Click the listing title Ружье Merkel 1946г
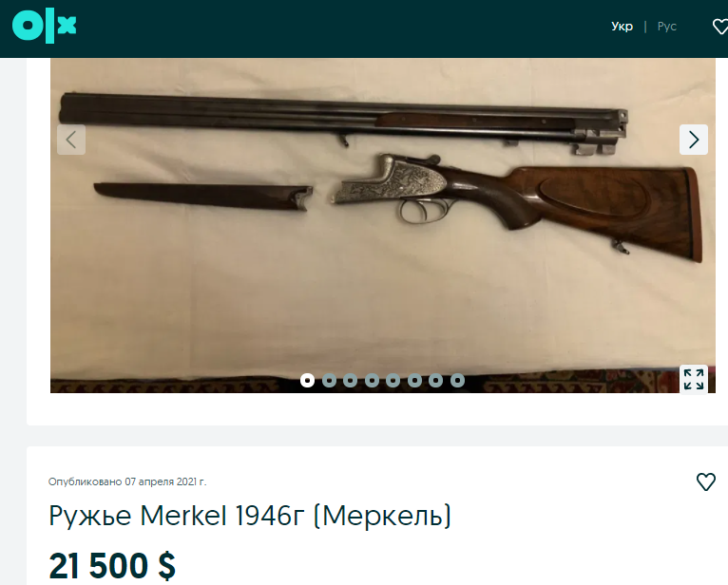This screenshot has height=585, width=728. (177, 516)
